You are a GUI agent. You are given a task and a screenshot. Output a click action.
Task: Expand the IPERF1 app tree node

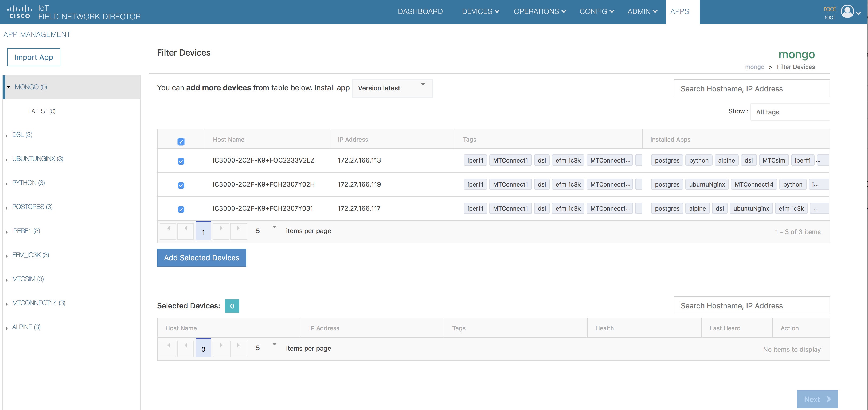(x=7, y=232)
